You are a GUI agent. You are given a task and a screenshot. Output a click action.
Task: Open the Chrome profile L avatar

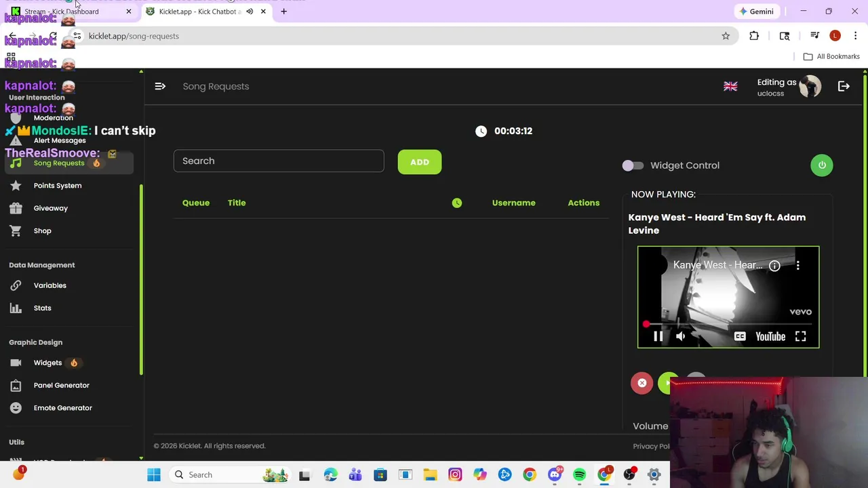pos(835,36)
